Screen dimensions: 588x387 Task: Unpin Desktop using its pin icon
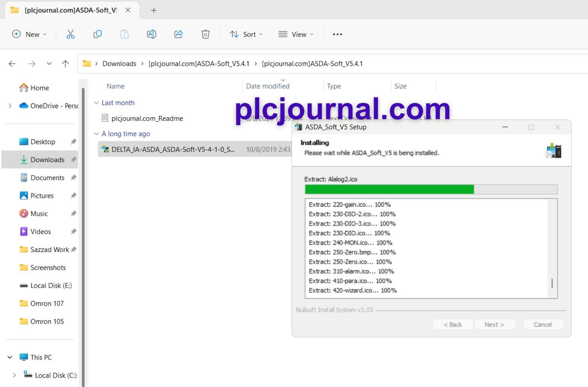point(73,142)
